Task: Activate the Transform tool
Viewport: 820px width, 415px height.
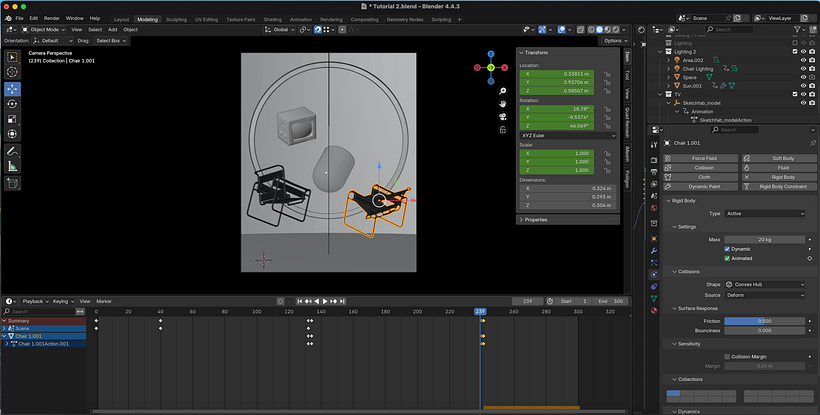Action: [x=13, y=134]
